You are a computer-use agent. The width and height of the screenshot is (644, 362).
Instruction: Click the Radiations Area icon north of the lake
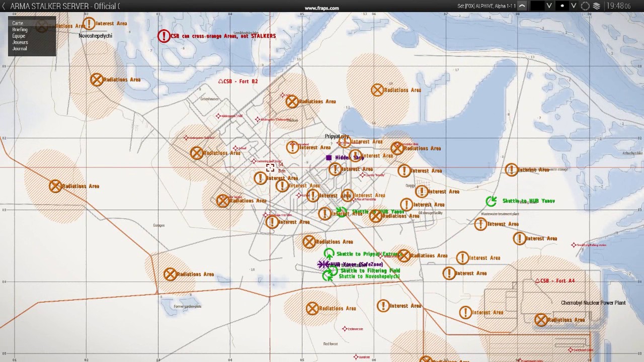[377, 90]
